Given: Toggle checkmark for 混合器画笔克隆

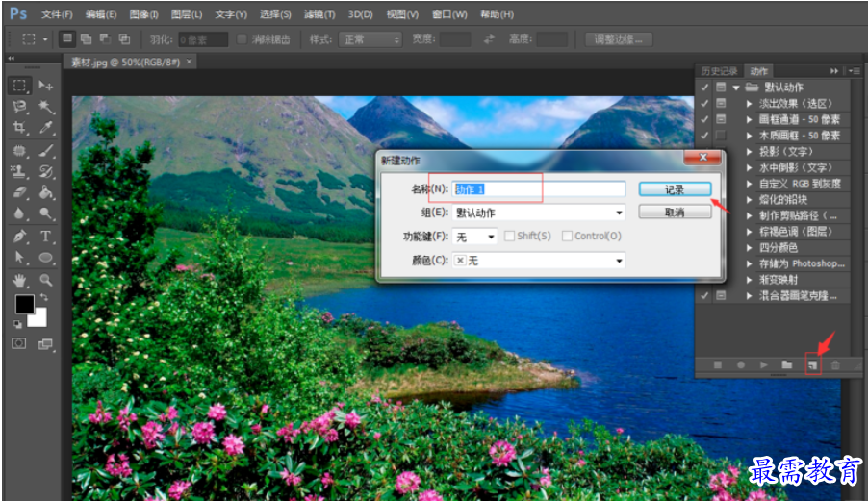Looking at the screenshot, I should (704, 296).
